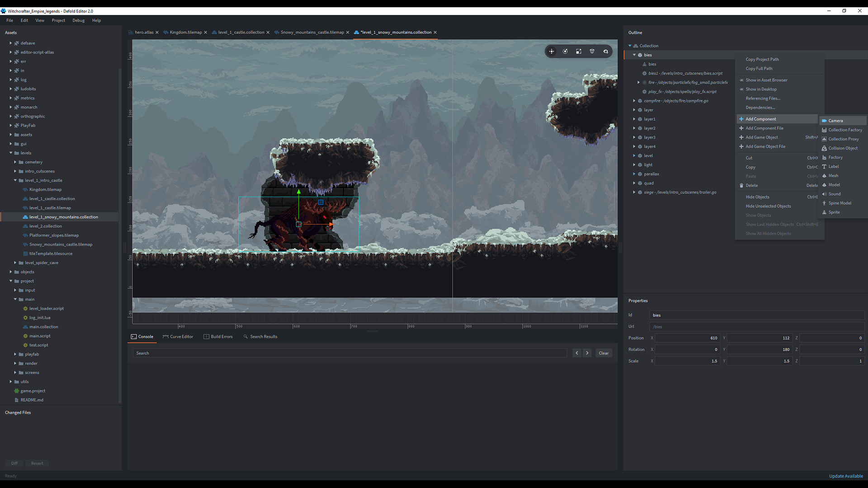868x488 pixels.
Task: Click the Update Available link in the status bar
Action: click(846, 476)
